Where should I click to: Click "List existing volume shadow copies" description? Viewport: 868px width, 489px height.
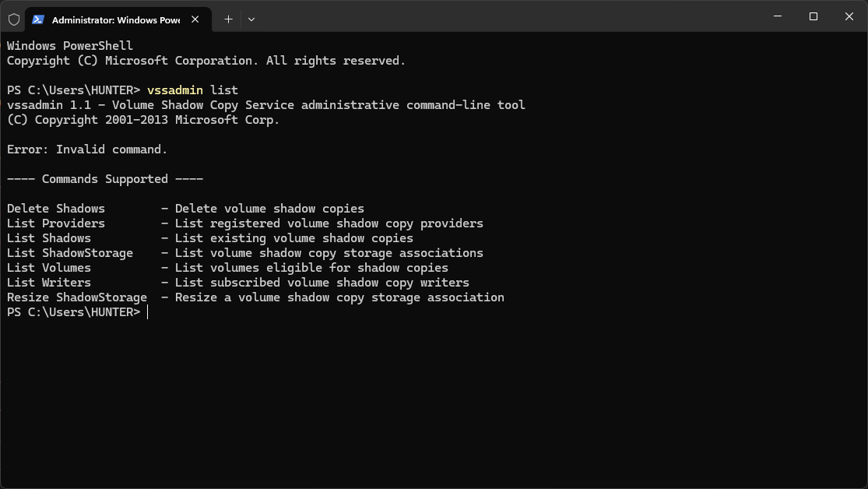[294, 238]
